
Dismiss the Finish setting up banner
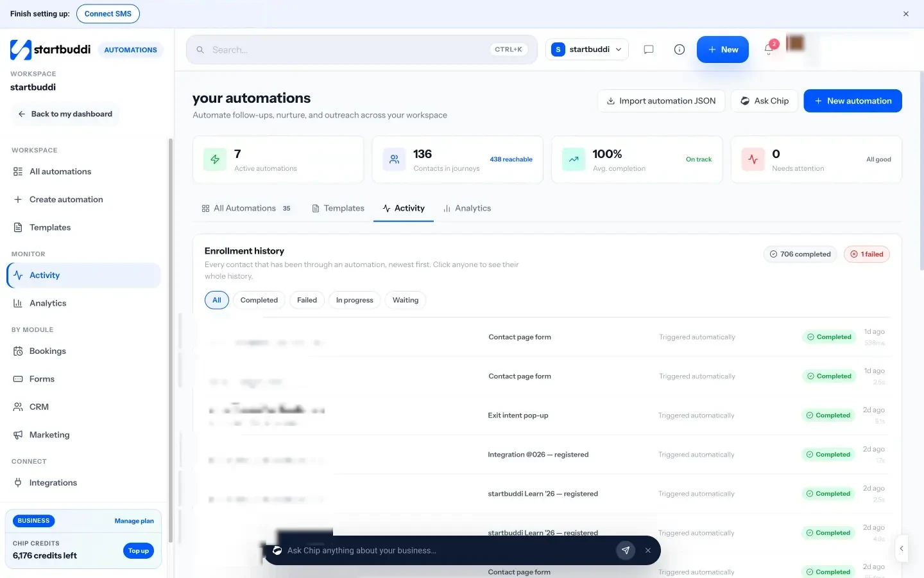click(906, 13)
